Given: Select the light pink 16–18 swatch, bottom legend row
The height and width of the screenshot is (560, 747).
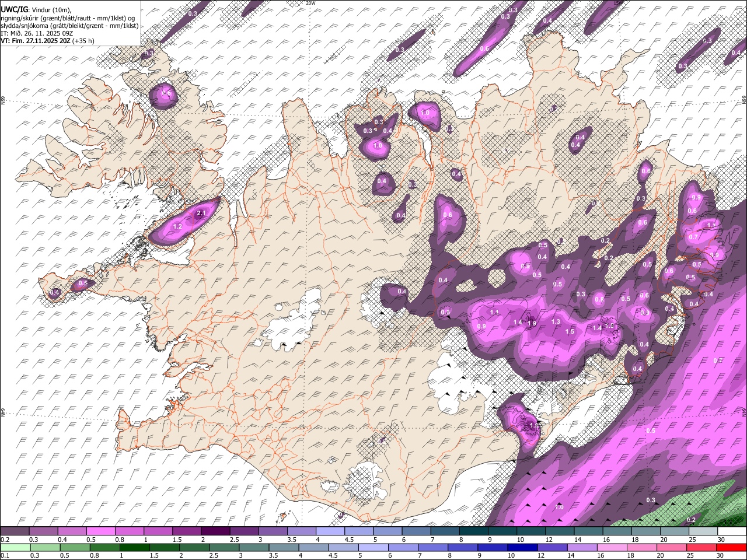Looking at the screenshot, I should pyautogui.click(x=612, y=548).
